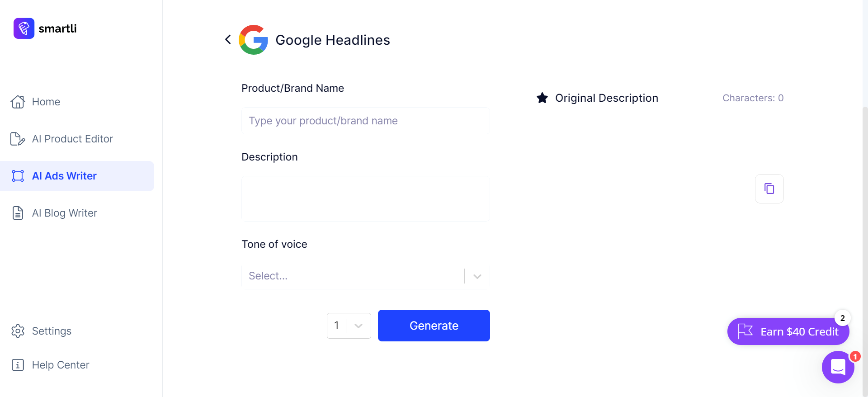The height and width of the screenshot is (397, 868).
Task: Open AI Product Editor in sidebar
Action: coord(72,139)
